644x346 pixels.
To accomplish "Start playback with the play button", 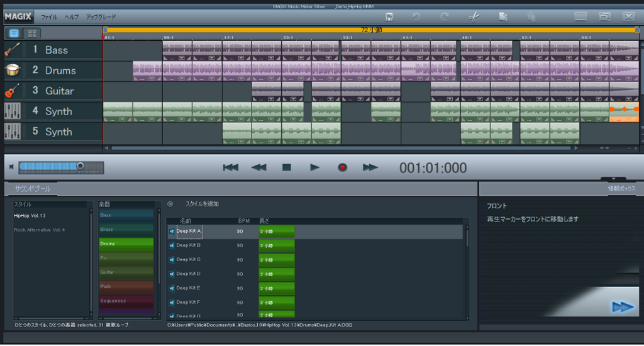I will point(314,167).
